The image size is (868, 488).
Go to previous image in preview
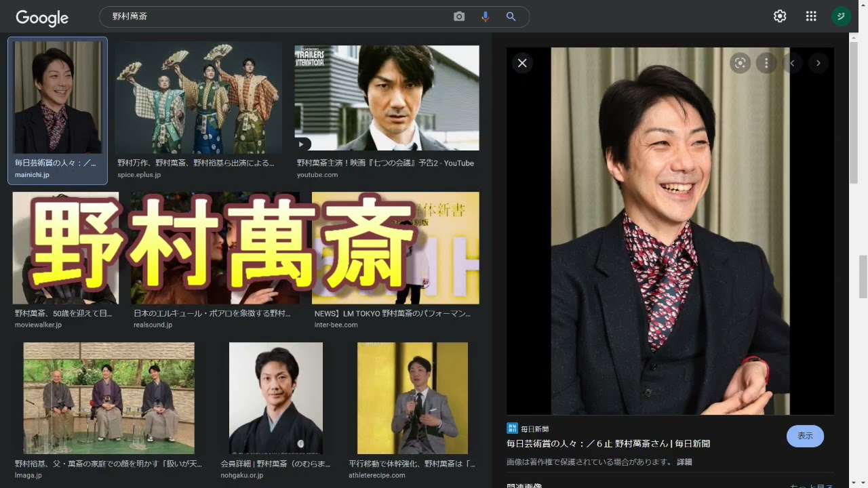[x=792, y=63]
